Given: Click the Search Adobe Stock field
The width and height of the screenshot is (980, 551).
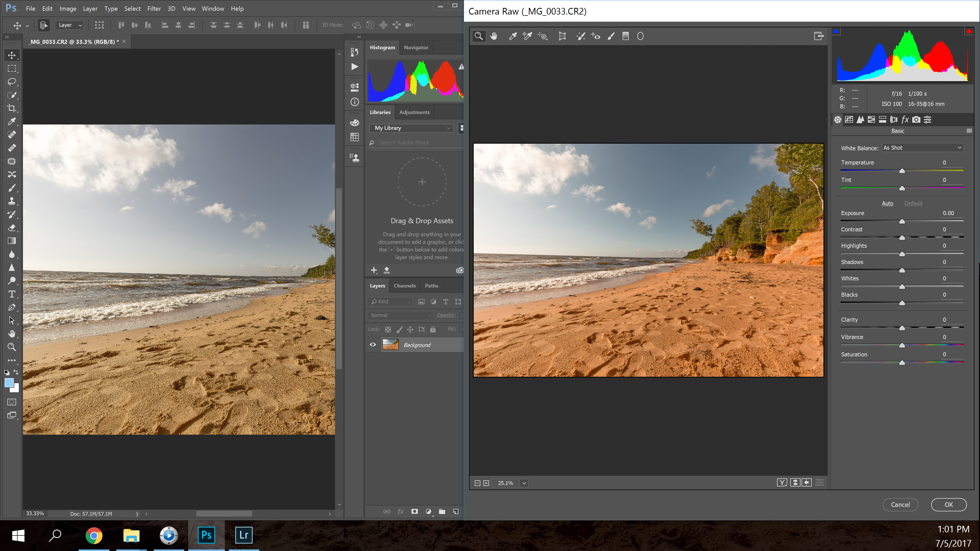Looking at the screenshot, I should (x=416, y=142).
